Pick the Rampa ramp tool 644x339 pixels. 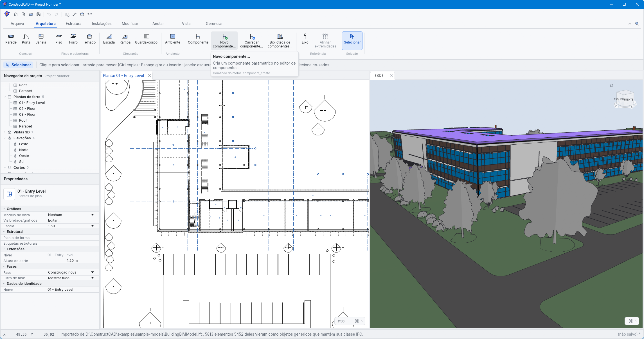[125, 39]
